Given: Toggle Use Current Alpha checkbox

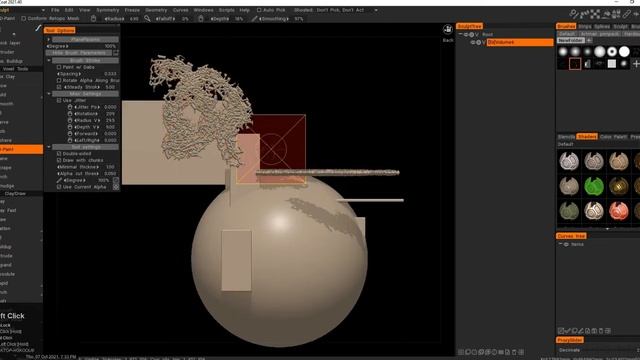Looking at the screenshot, I should (x=59, y=187).
